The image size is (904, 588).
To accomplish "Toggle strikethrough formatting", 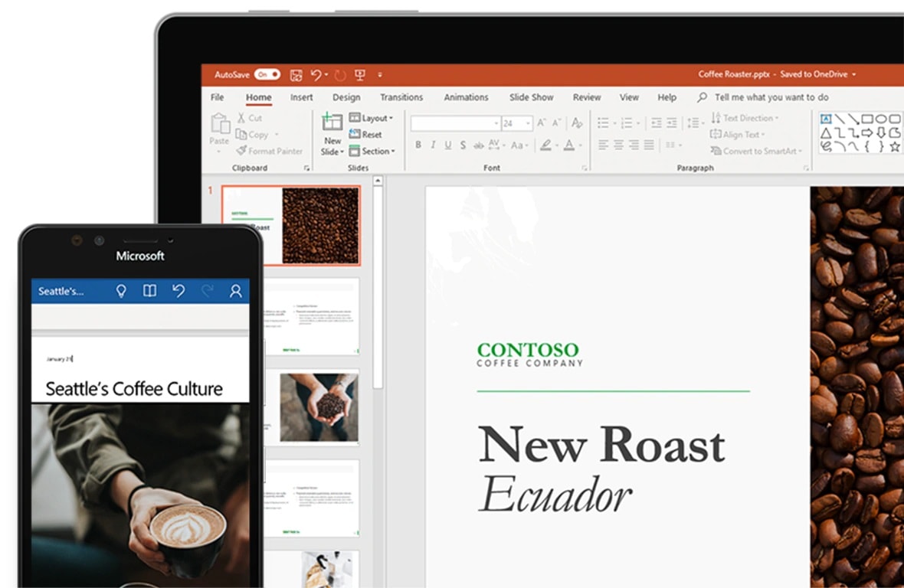I will tap(479, 145).
